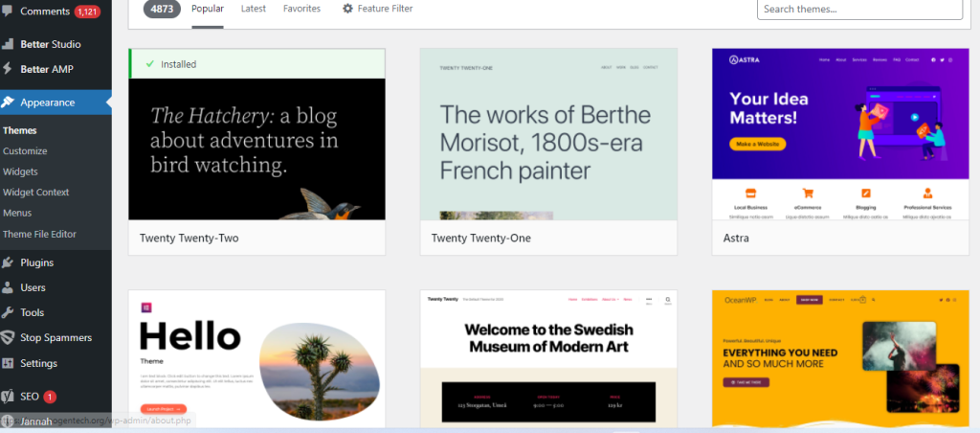Open the Feature Filter options

pyautogui.click(x=377, y=9)
